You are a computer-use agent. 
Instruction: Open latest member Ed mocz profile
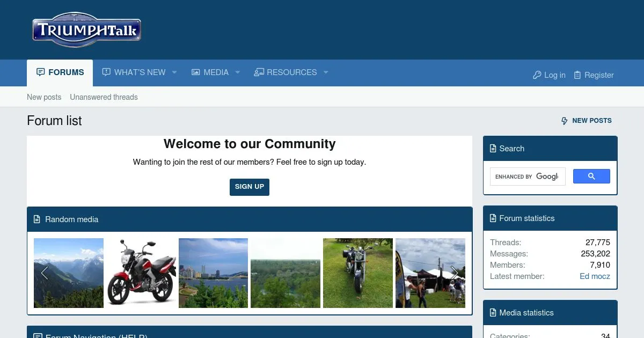[595, 276]
